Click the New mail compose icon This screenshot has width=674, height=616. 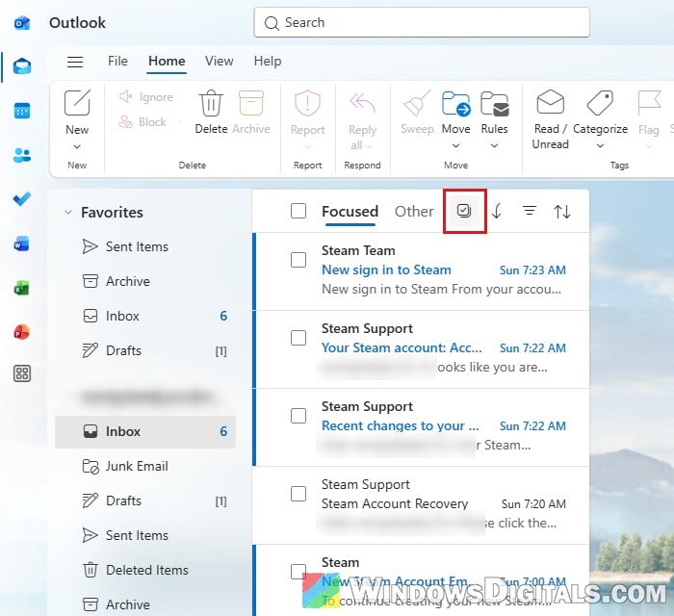pos(77,103)
